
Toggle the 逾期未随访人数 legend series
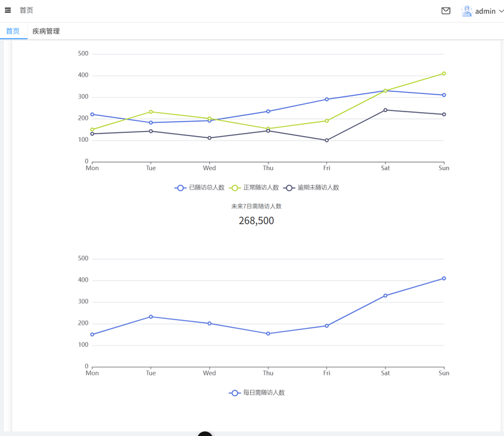311,188
